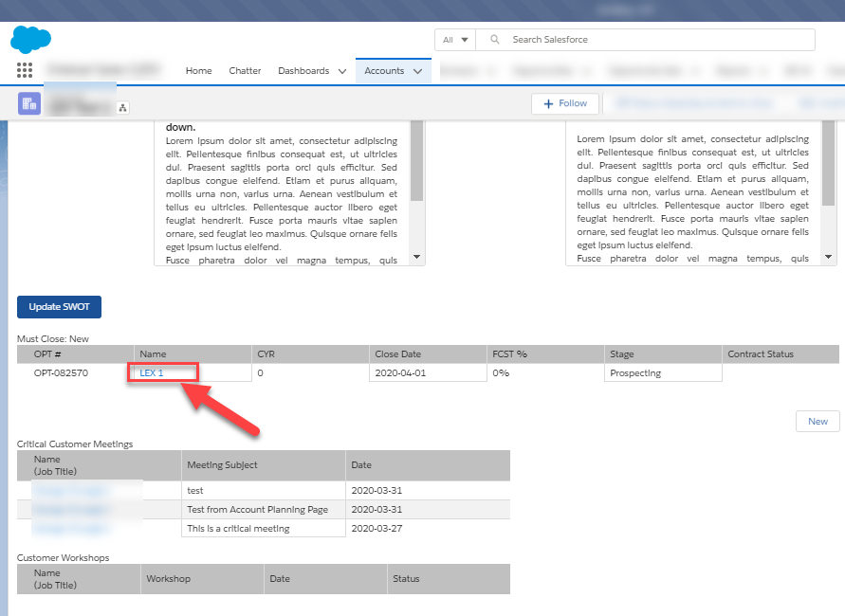Open the account hierarchy icon

click(122, 108)
